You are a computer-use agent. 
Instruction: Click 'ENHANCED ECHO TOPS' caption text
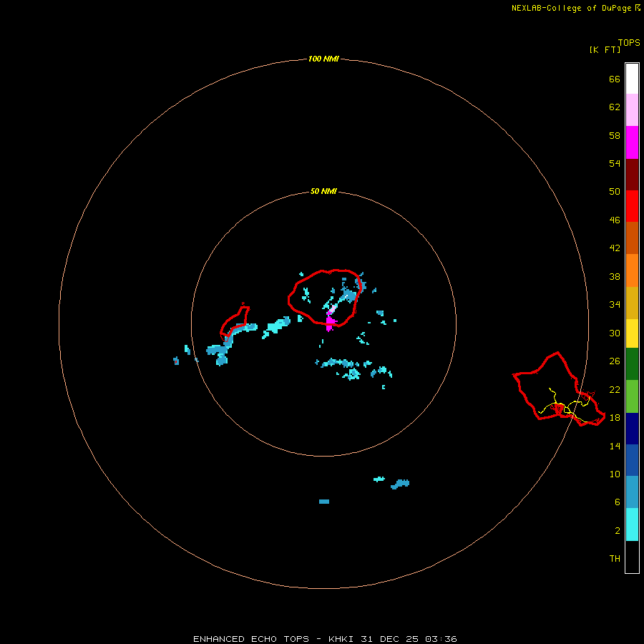(251, 639)
